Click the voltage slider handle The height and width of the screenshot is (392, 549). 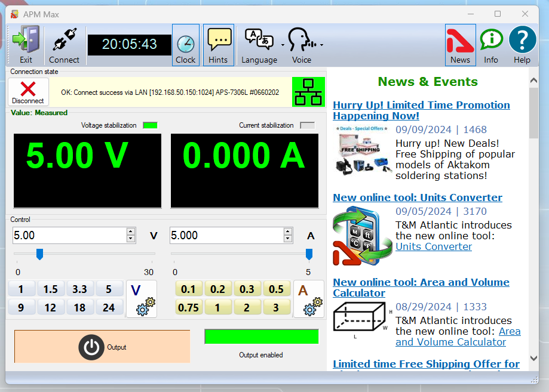pyautogui.click(x=40, y=254)
